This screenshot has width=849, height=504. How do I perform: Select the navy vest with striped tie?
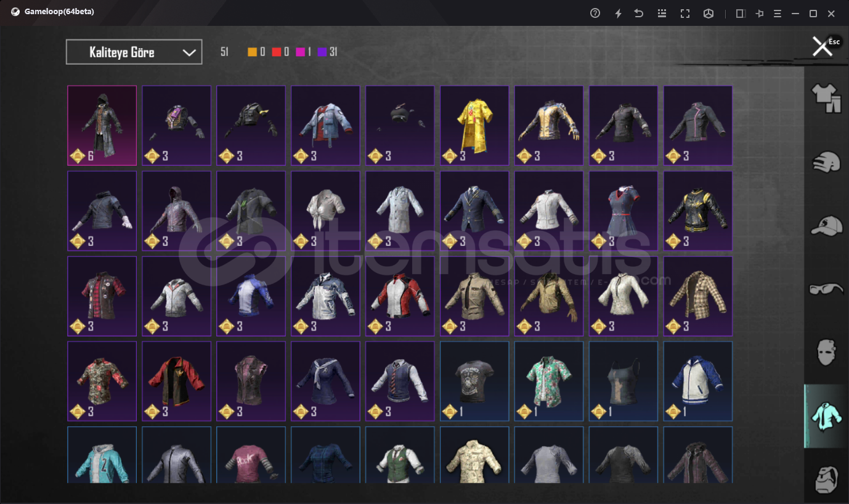(x=400, y=381)
